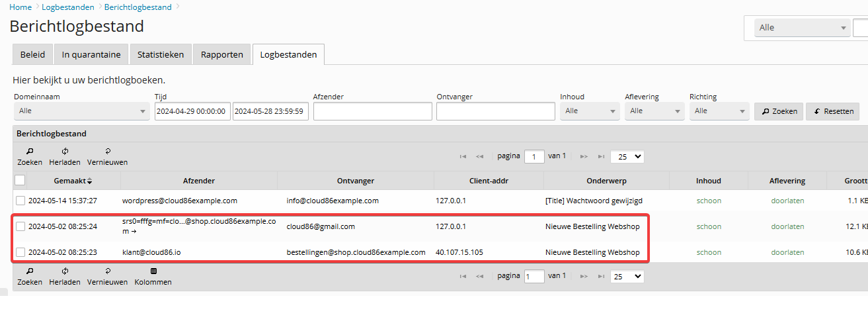Go to next page in top pager

(x=584, y=157)
